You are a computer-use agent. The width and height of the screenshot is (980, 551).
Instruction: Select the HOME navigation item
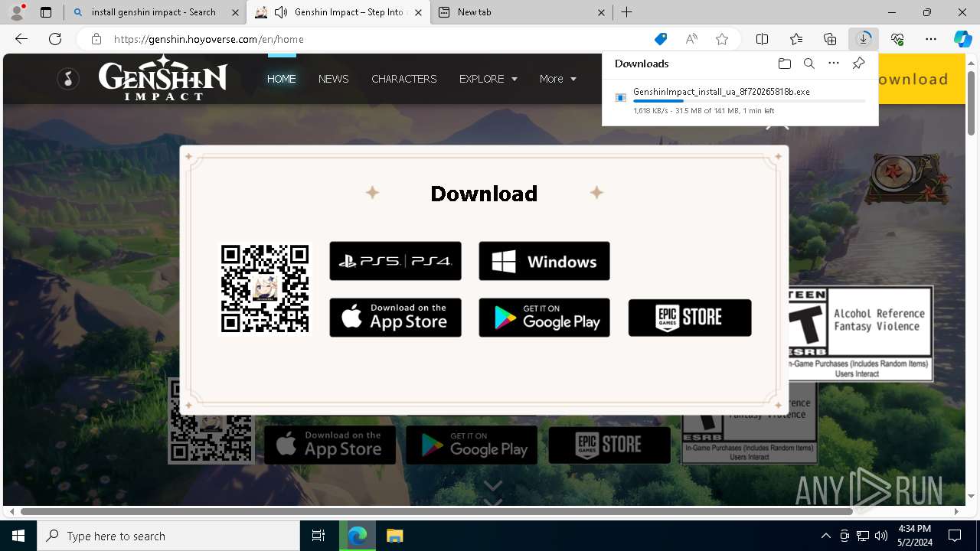pyautogui.click(x=281, y=79)
